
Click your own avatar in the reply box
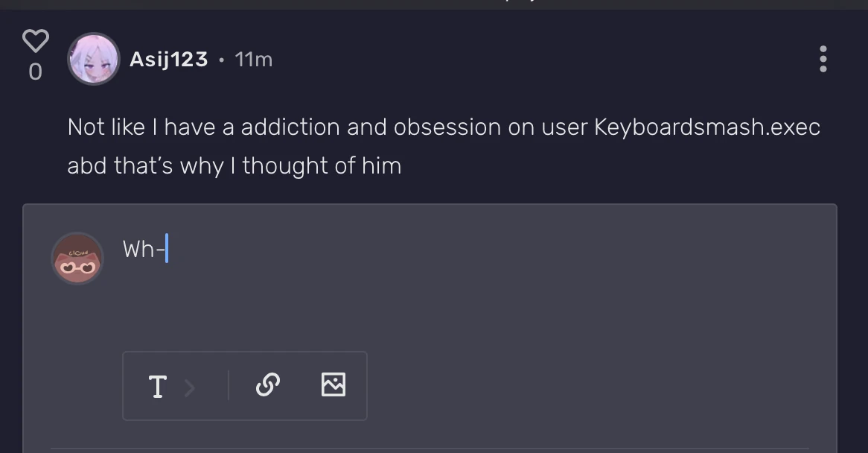[x=77, y=258]
